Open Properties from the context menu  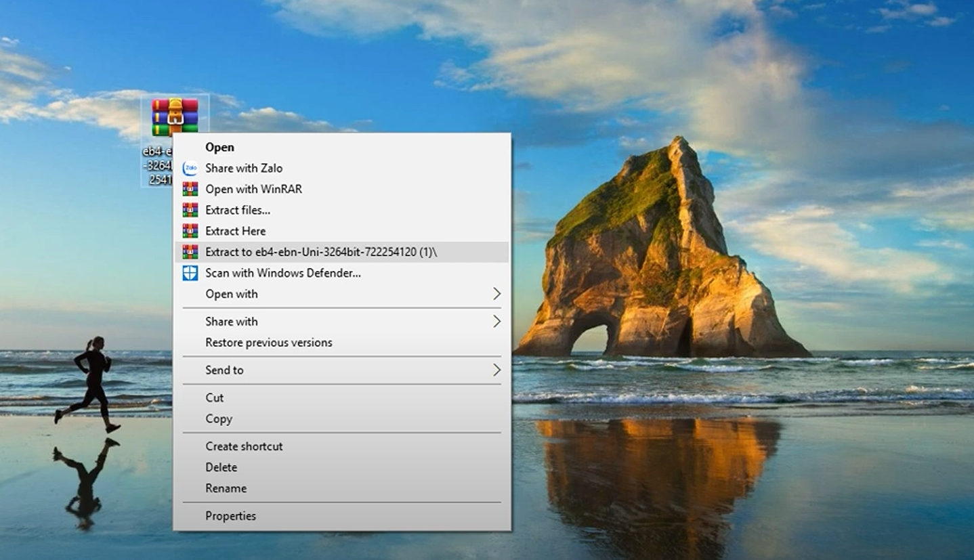click(x=230, y=516)
